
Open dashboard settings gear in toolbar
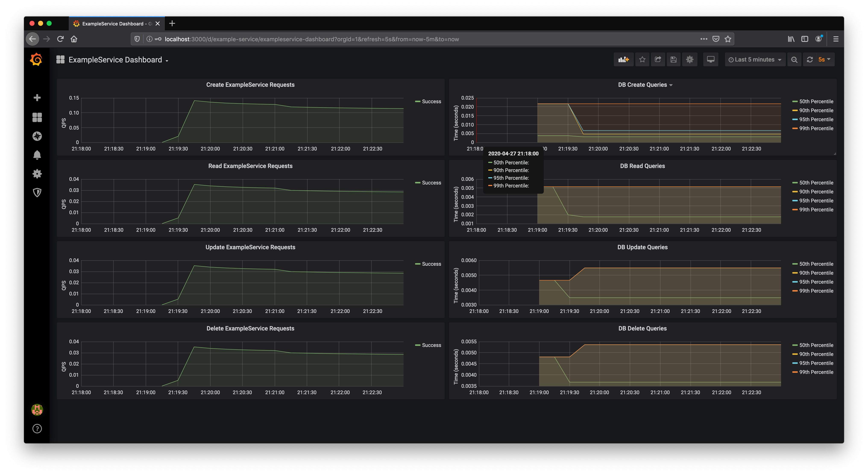coord(689,60)
